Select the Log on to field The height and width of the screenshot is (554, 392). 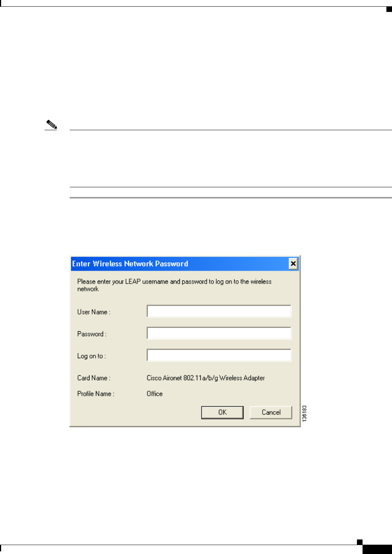pyautogui.click(x=219, y=355)
